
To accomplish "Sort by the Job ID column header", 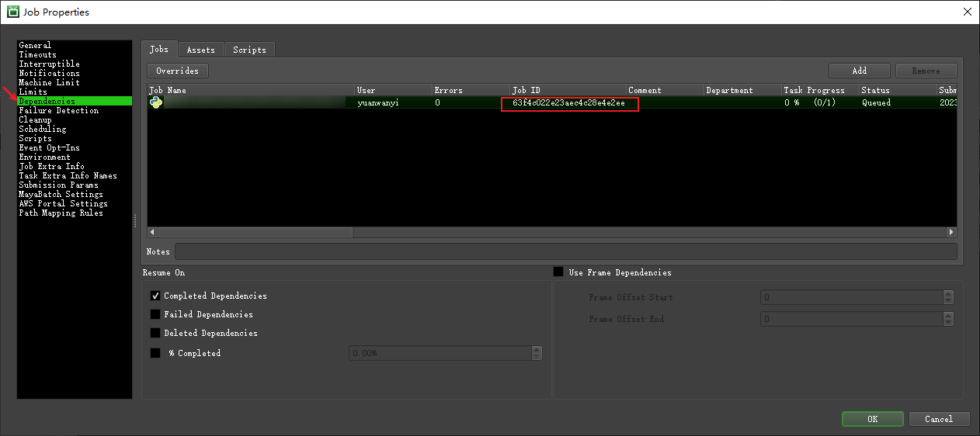I will coord(567,90).
